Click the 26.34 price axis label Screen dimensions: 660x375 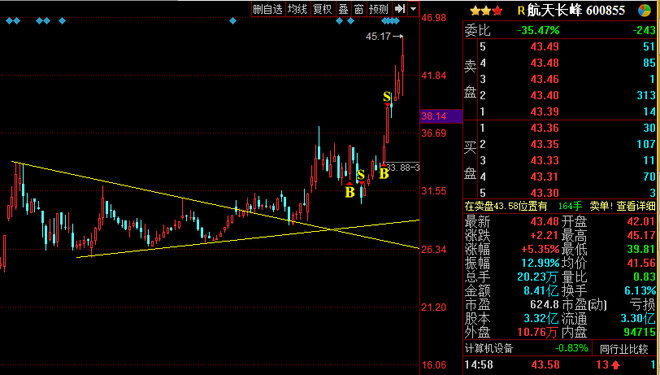[x=434, y=250]
